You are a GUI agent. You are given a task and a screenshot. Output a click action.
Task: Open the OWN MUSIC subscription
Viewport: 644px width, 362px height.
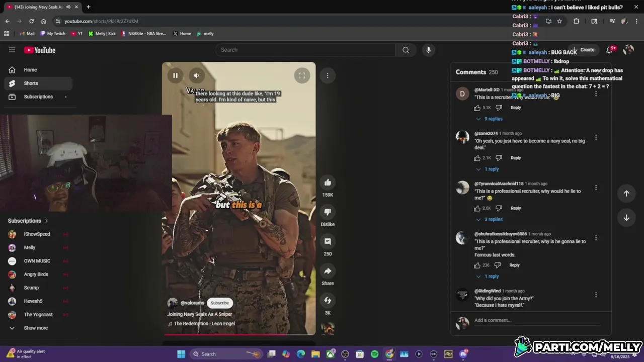coord(38,261)
